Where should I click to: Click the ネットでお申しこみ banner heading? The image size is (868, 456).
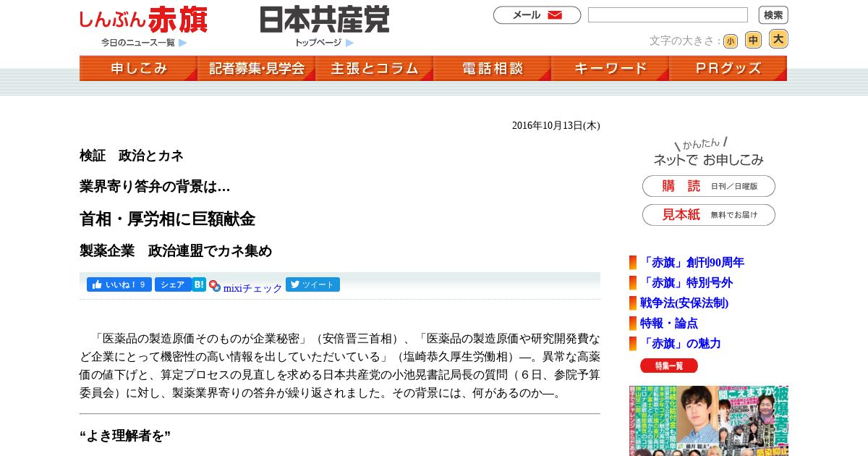click(708, 153)
